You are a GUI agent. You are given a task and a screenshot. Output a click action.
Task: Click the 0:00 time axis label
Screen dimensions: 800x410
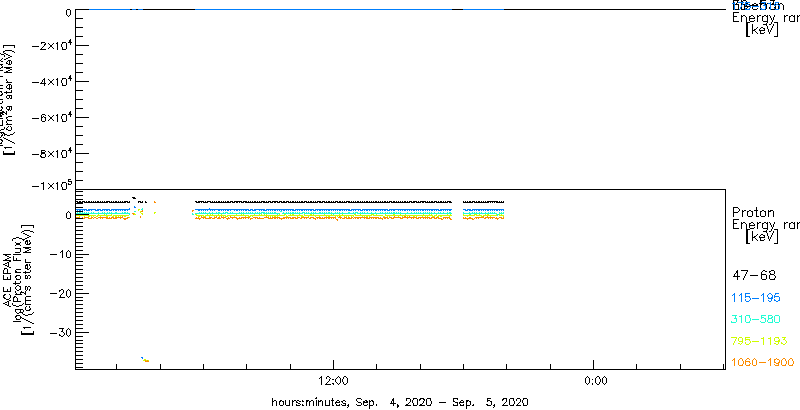point(595,381)
